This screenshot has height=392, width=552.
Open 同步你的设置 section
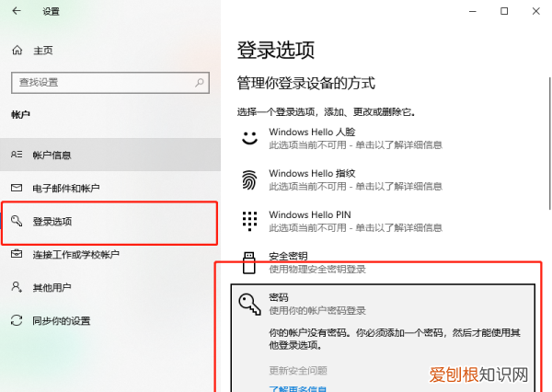point(110,320)
